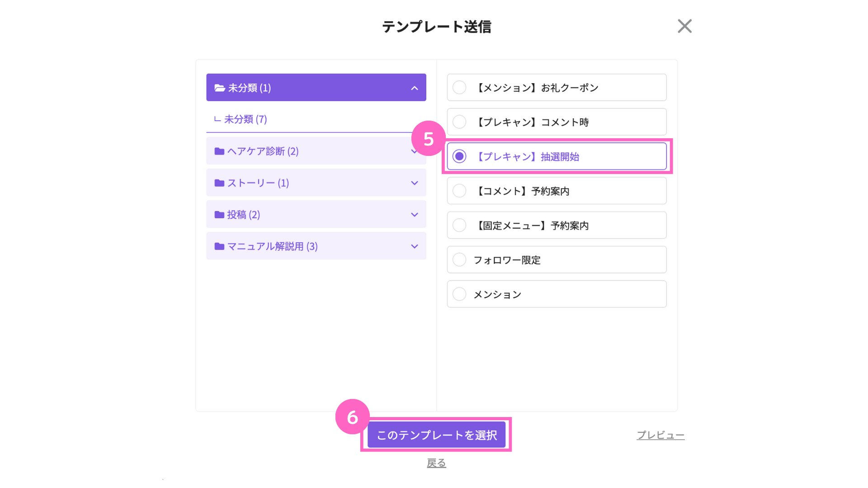The image size is (868, 488).
Task: Click the folder icon next to 投稿
Action: pyautogui.click(x=219, y=215)
